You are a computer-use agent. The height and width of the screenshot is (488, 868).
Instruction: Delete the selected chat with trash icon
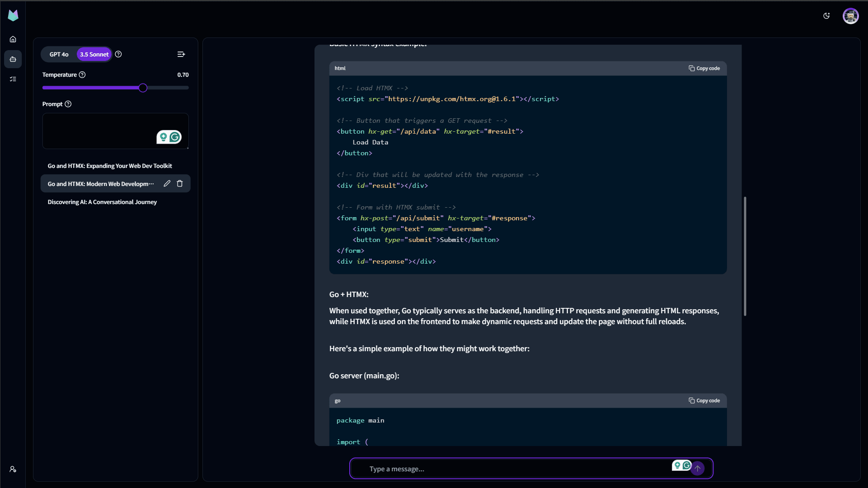point(180,184)
